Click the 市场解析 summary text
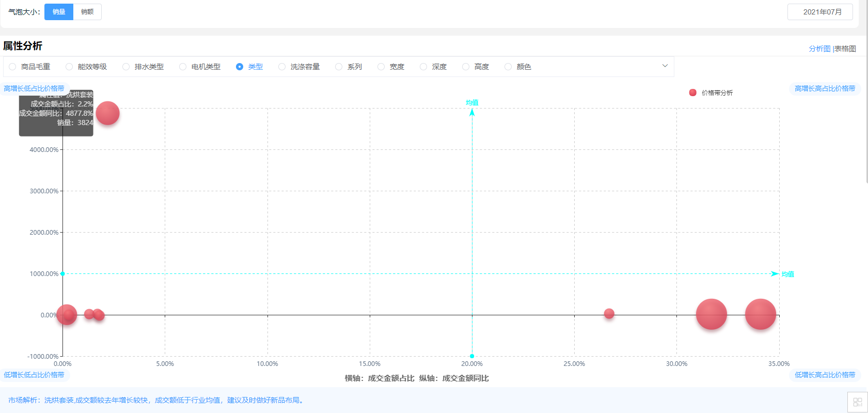Image resolution: width=868 pixels, height=413 pixels. 156,400
